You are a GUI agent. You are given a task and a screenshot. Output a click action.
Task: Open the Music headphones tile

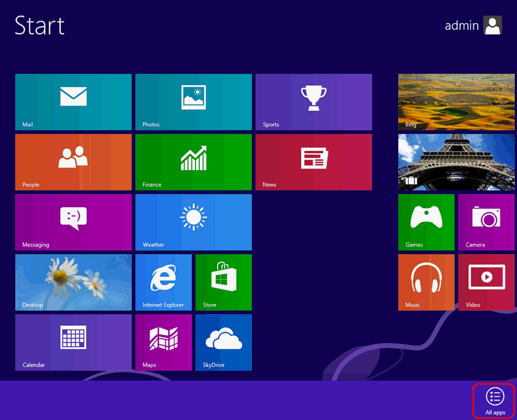(426, 282)
